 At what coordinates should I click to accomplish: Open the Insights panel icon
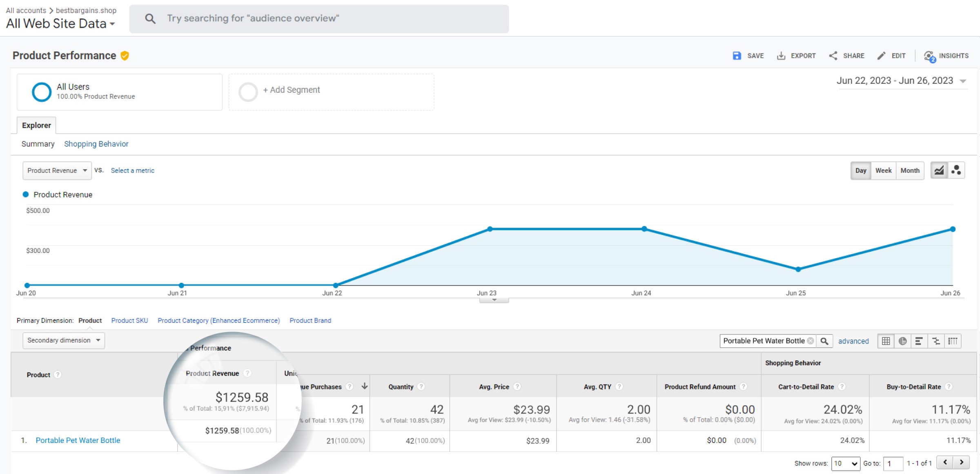click(929, 56)
